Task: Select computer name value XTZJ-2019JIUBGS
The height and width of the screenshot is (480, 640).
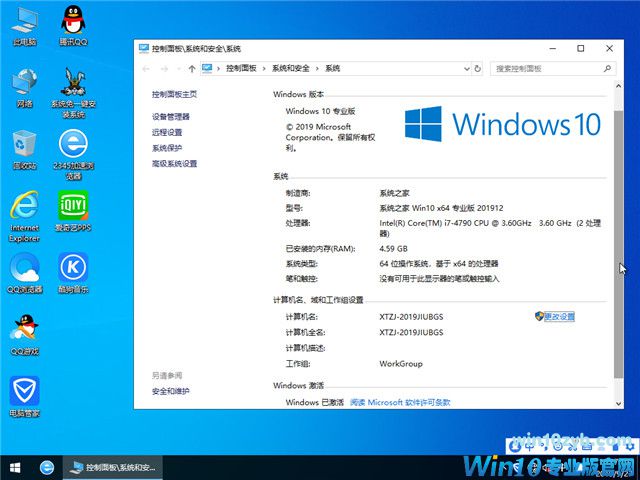Action: click(411, 317)
